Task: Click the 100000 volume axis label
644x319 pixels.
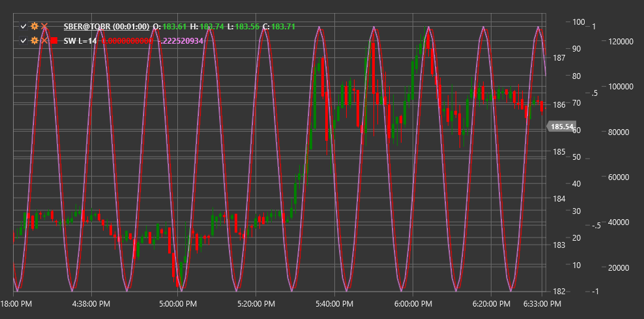Action: [x=621, y=87]
